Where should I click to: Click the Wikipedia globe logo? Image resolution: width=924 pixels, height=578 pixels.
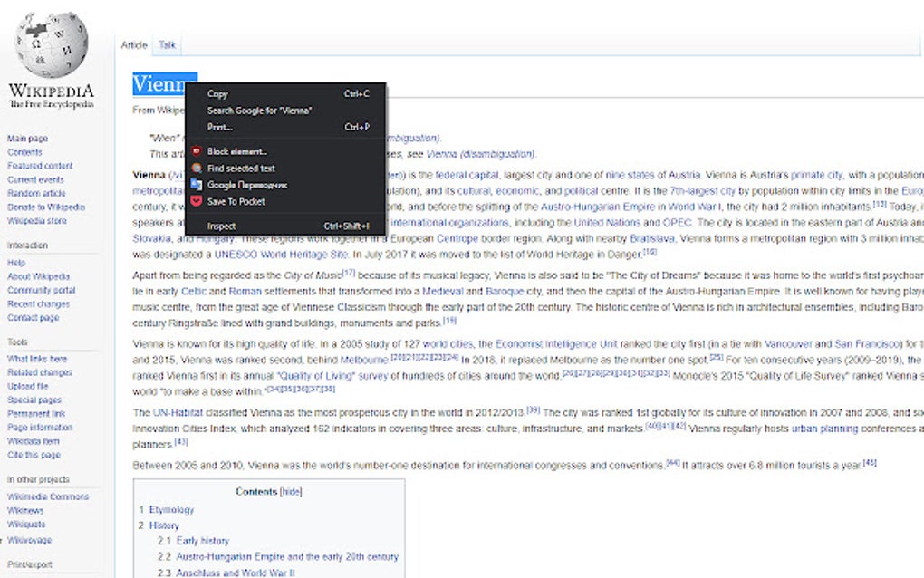[52, 44]
